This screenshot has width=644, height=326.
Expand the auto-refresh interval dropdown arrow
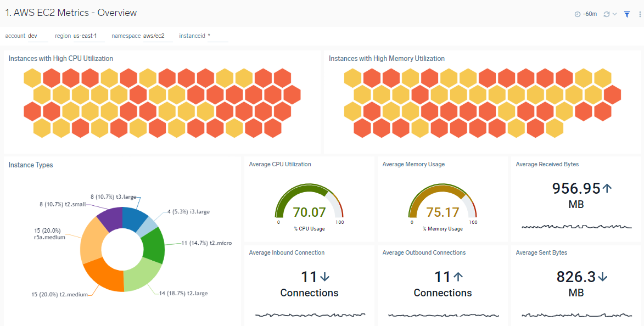tap(615, 14)
